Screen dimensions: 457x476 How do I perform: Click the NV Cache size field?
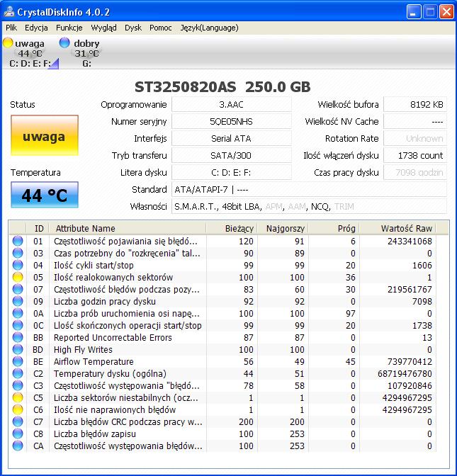tap(415, 122)
